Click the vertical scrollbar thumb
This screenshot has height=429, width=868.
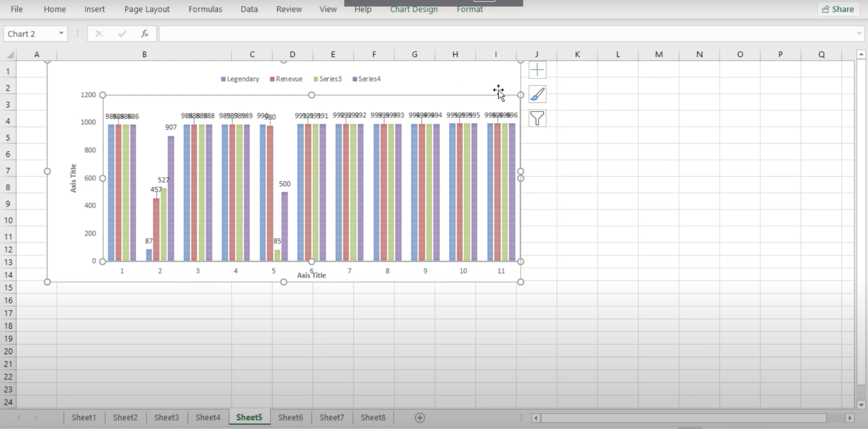(861, 222)
